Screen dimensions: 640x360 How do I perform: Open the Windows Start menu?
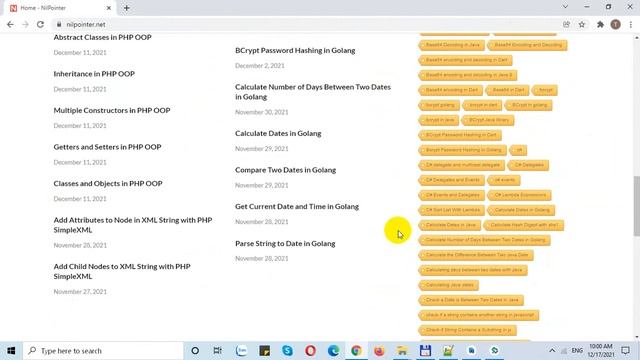[x=11, y=351]
